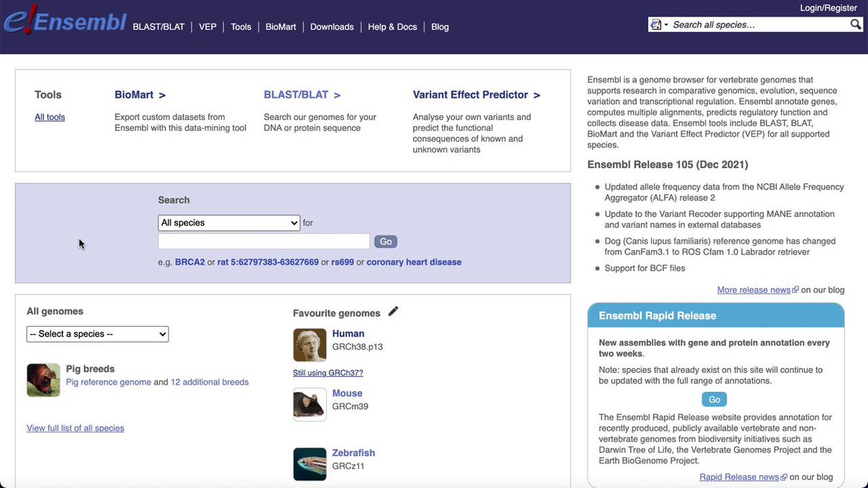
Task: Click the Go button beside the search field
Action: pos(386,241)
